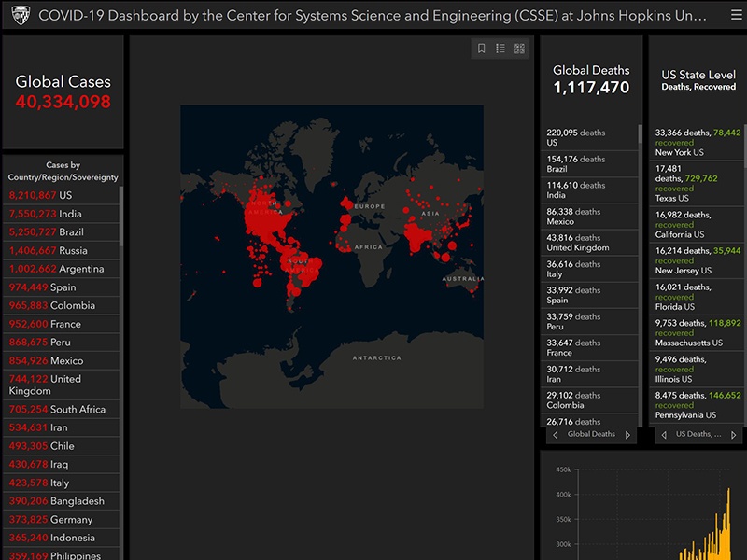Go to previous Global Deaths panel
Screen dimensions: 747x560
tap(555, 435)
